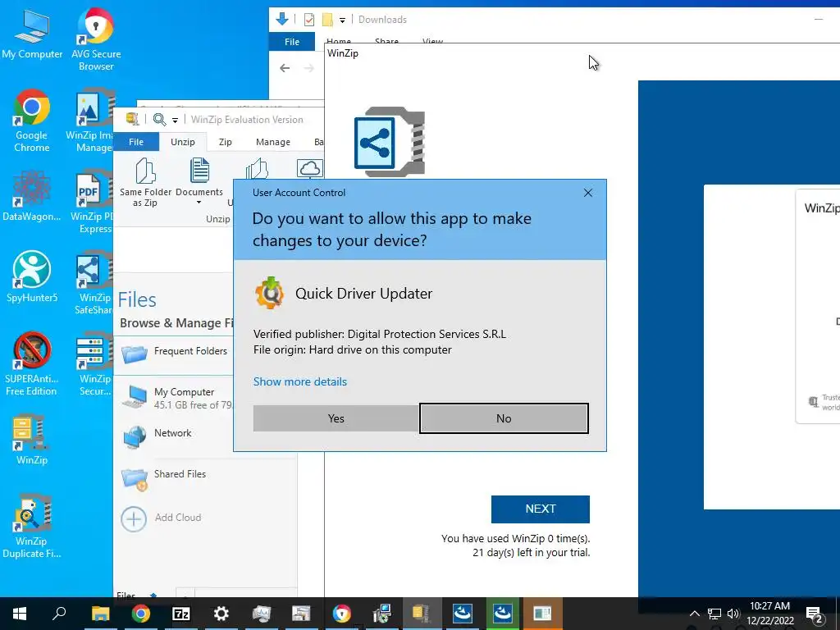Select the Unzip tab in WinZip ribbon
The width and height of the screenshot is (840, 630).
click(183, 142)
